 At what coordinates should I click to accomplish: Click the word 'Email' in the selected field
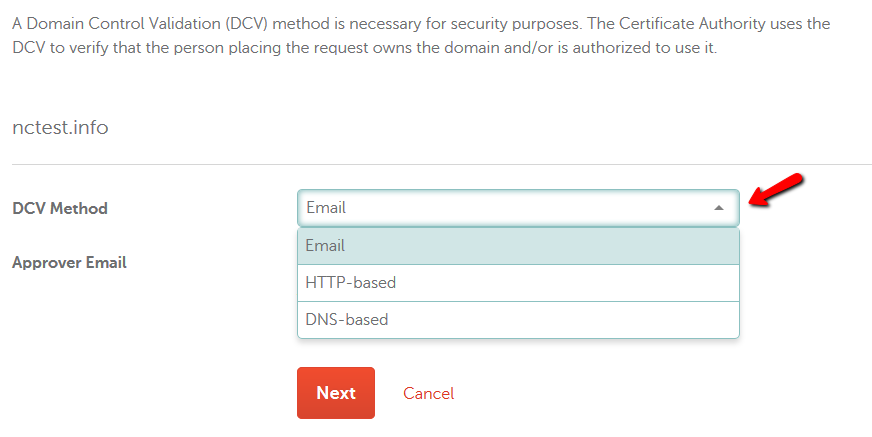click(x=326, y=208)
